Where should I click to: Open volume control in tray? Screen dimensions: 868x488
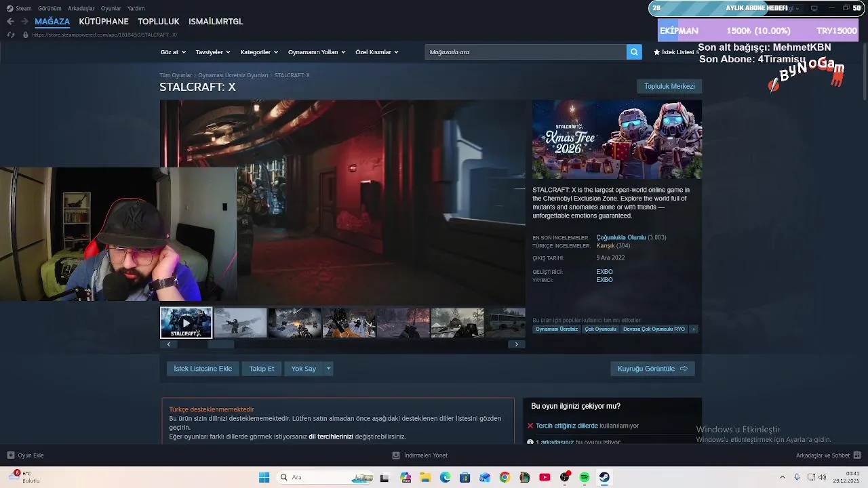pos(823,477)
